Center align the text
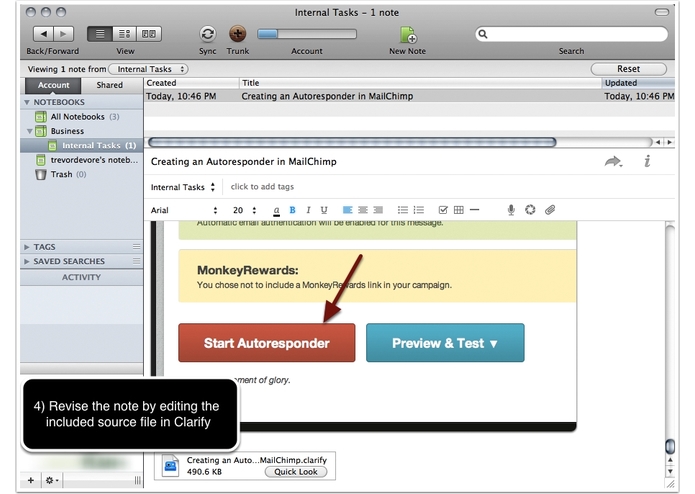The width and height of the screenshot is (695, 494). pyautogui.click(x=363, y=210)
